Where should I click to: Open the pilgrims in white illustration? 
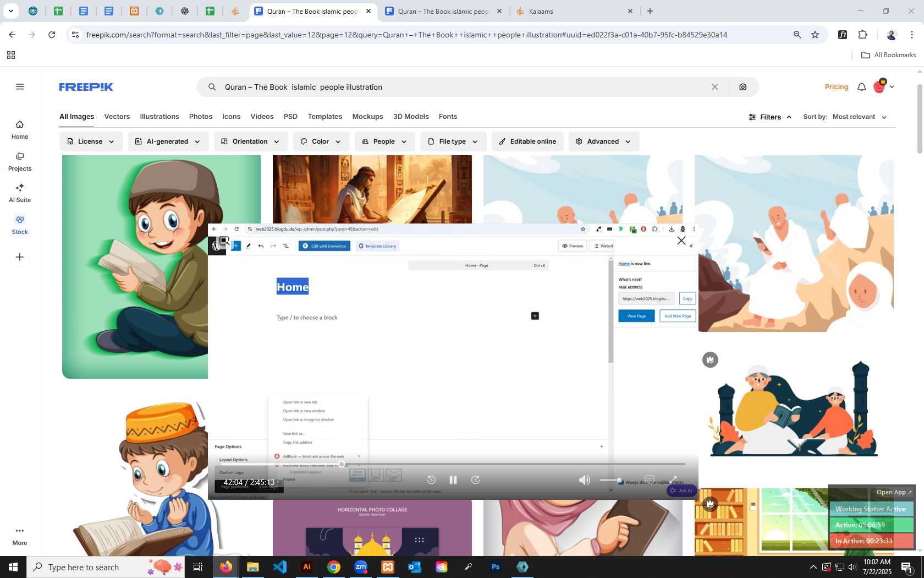pos(795,243)
